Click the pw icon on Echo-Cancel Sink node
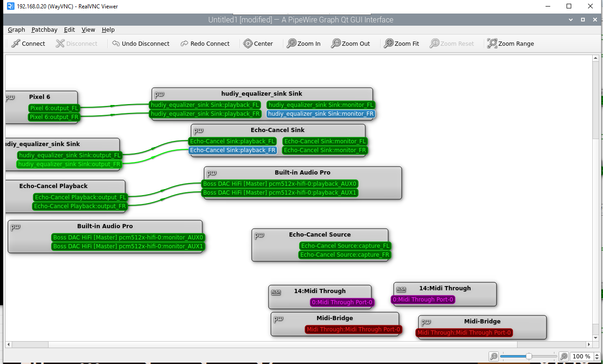 (199, 130)
